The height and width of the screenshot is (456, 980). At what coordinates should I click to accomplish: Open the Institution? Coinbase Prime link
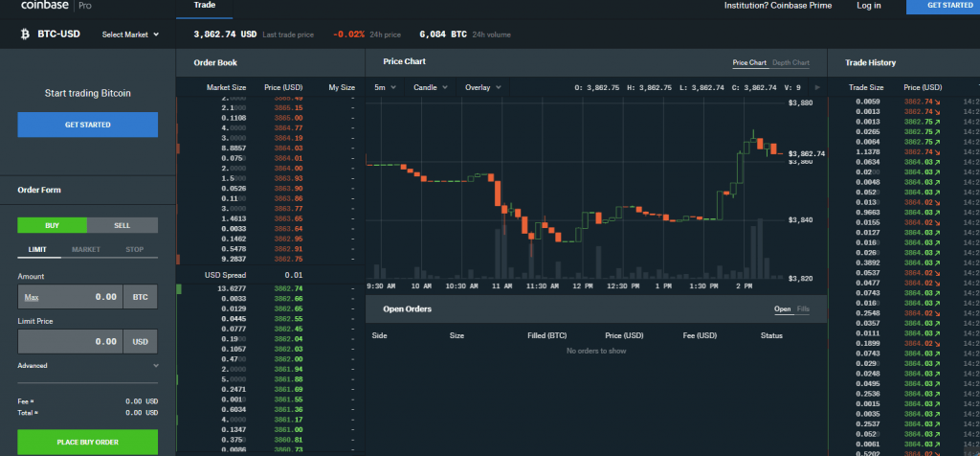778,6
